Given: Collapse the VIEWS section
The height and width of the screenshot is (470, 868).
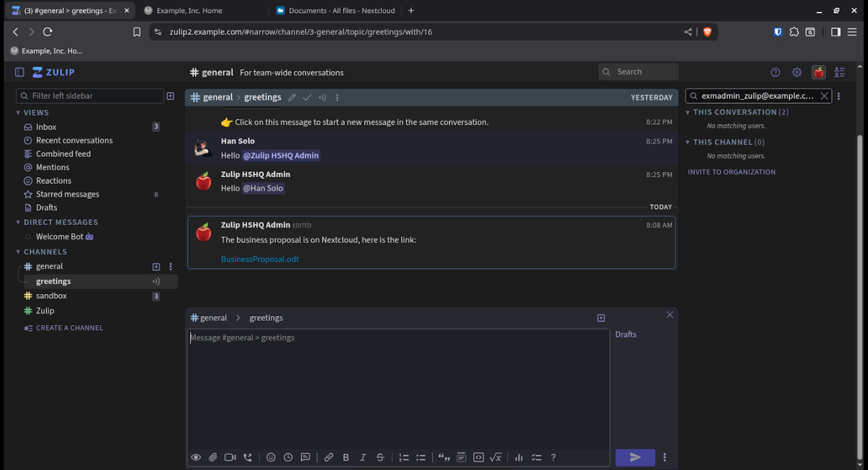Looking at the screenshot, I should click(18, 113).
